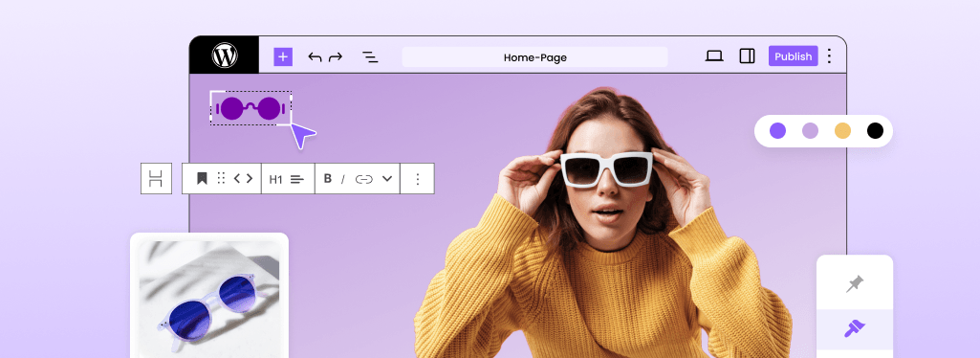
Task: Select the sunglasses site logo block
Action: click(250, 108)
